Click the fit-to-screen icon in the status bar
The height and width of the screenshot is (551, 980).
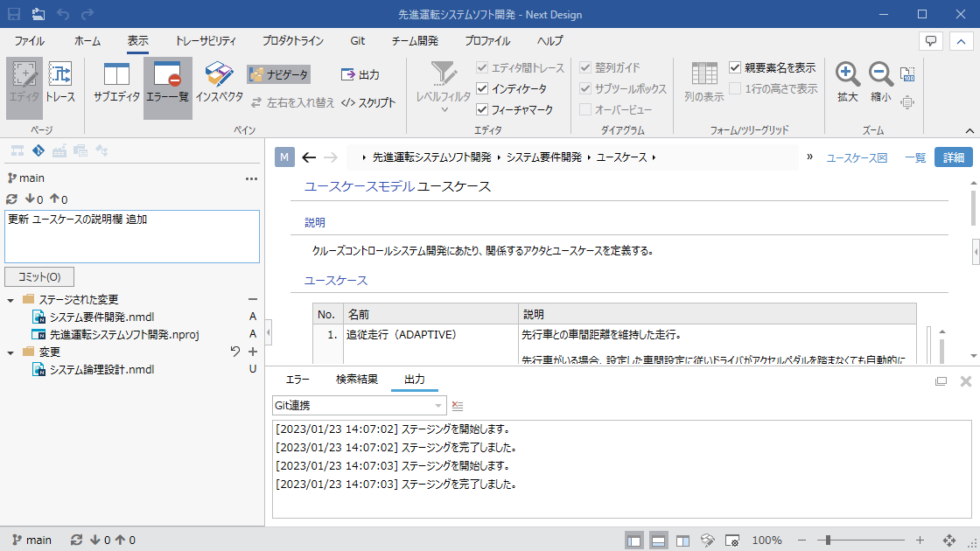pos(948,541)
